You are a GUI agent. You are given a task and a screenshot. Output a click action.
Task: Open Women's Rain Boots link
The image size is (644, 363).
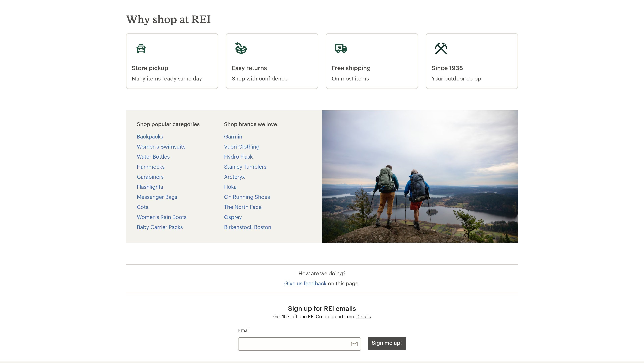click(x=162, y=217)
